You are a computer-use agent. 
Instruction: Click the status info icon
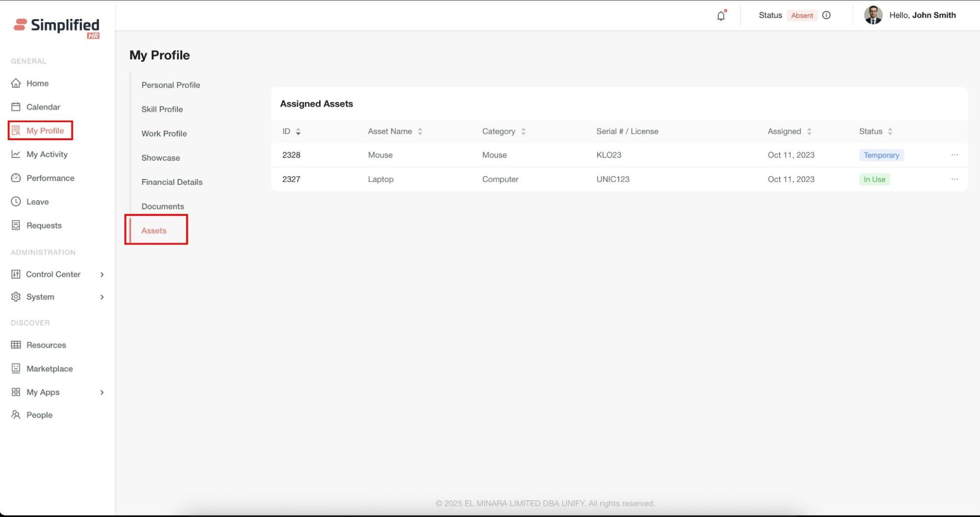[826, 15]
